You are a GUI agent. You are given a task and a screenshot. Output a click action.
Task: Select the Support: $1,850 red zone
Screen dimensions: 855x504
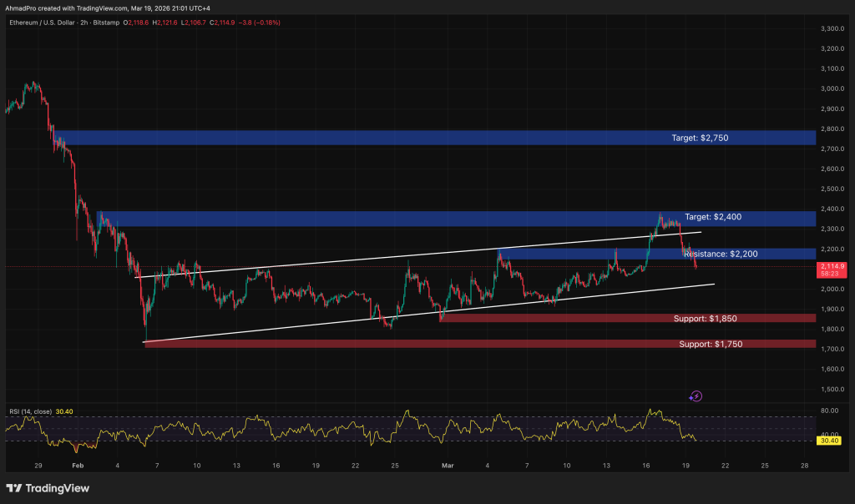click(700, 317)
